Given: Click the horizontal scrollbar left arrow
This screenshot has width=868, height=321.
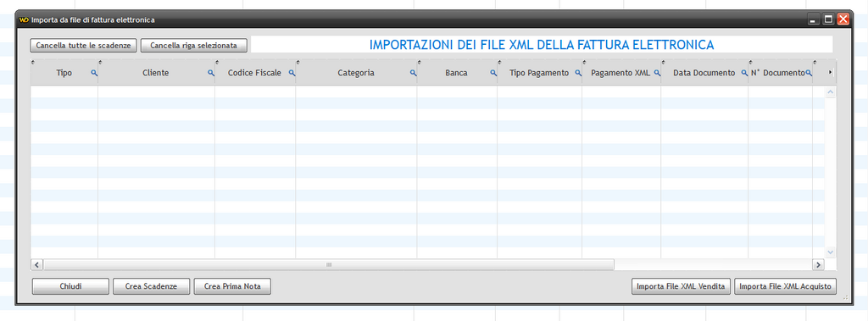Looking at the screenshot, I should 37,264.
